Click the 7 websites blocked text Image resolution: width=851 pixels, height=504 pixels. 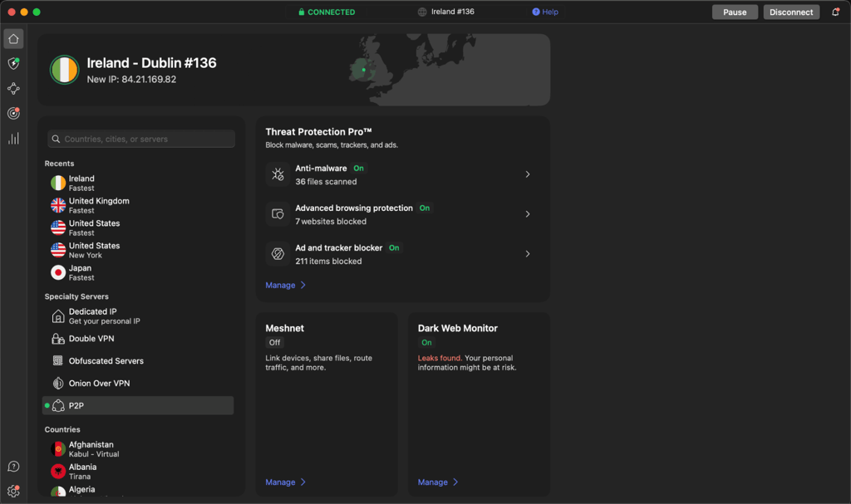[x=331, y=222]
